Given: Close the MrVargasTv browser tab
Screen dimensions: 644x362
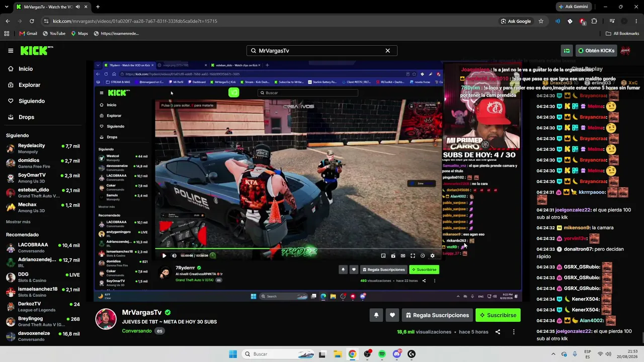Looking at the screenshot, I should (86, 7).
